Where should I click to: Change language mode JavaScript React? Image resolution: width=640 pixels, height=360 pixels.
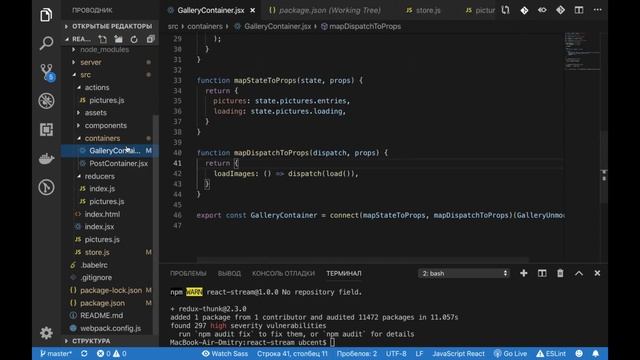point(458,353)
